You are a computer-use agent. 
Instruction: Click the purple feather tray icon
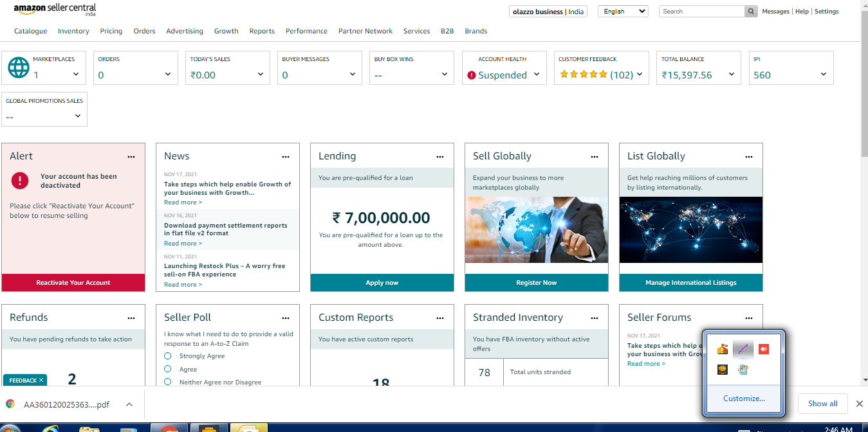pos(743,349)
